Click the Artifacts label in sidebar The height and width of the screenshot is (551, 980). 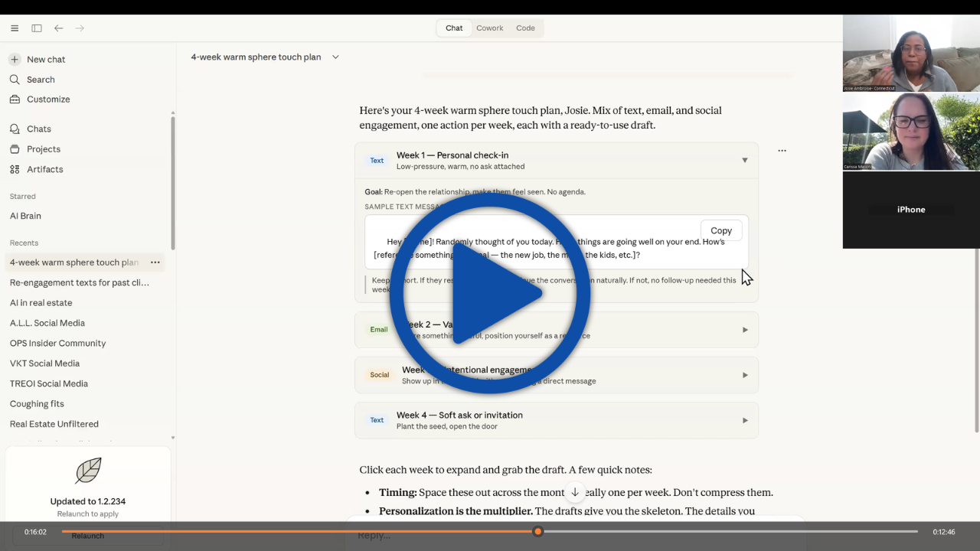(x=45, y=169)
